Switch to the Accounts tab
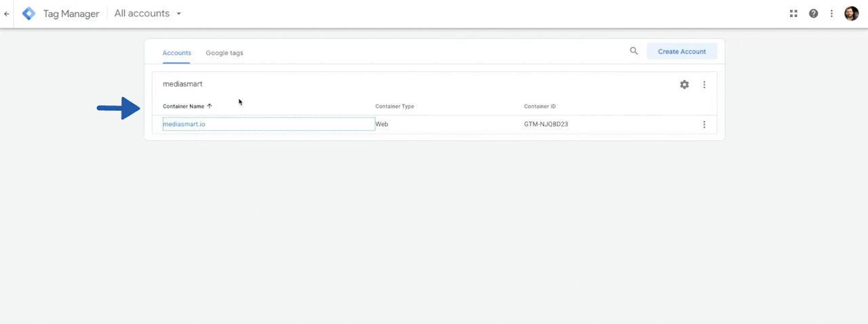The height and width of the screenshot is (324, 868). tap(177, 53)
